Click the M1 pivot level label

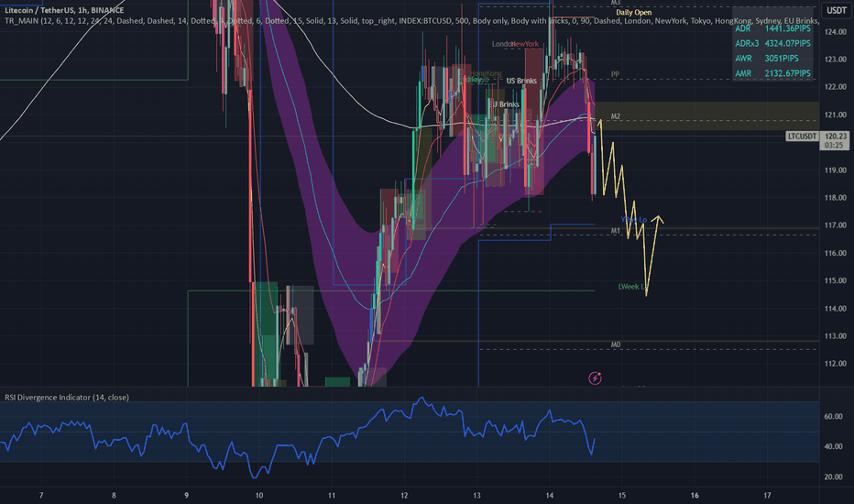[x=616, y=231]
